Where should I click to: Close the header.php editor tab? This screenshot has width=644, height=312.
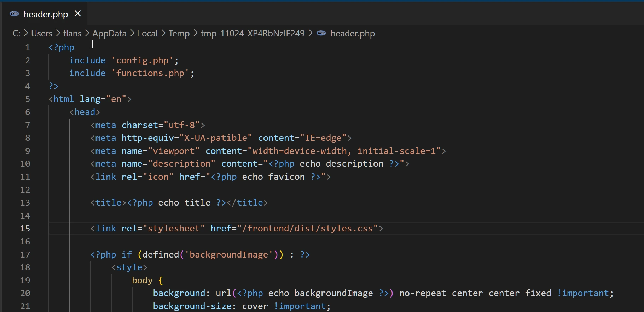click(78, 13)
